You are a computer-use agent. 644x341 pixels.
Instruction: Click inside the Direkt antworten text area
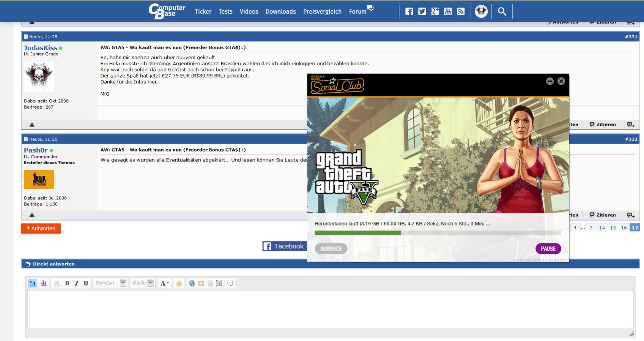pyautogui.click(x=330, y=309)
